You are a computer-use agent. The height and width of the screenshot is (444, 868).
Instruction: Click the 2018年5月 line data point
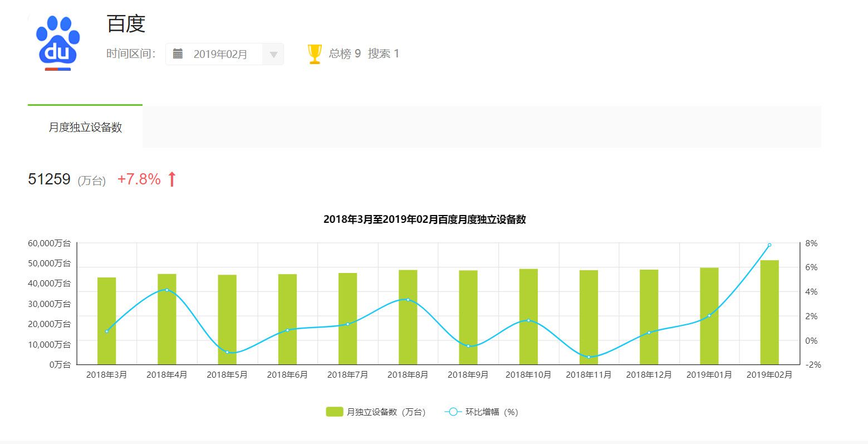point(227,352)
